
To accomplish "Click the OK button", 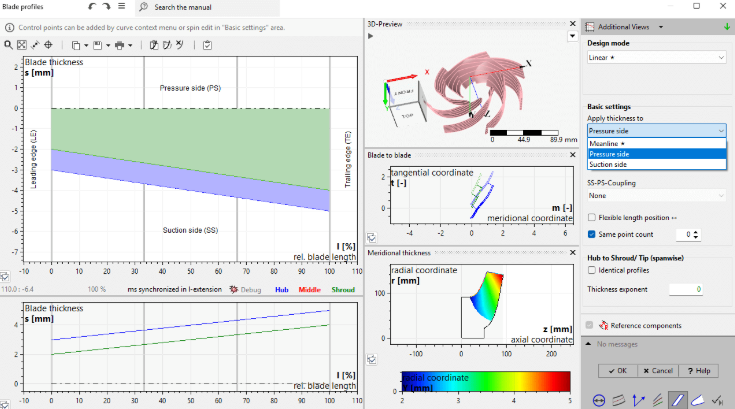I will (x=617, y=371).
